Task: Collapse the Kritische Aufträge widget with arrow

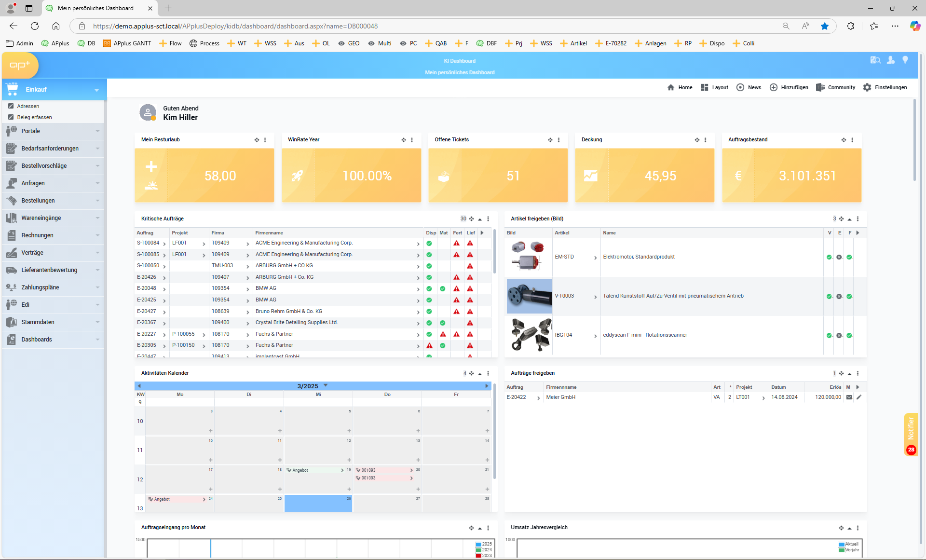Action: coord(480,219)
